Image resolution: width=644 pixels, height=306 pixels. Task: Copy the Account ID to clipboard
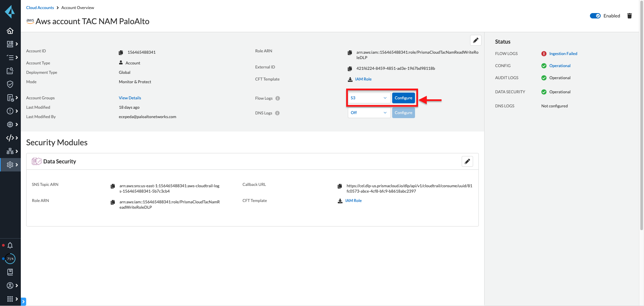click(121, 52)
